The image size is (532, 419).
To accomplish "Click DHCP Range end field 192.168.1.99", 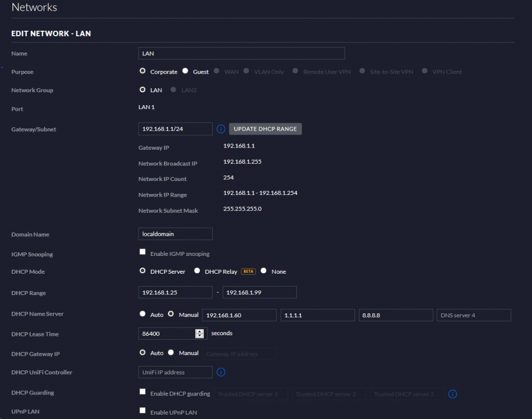I will click(260, 292).
